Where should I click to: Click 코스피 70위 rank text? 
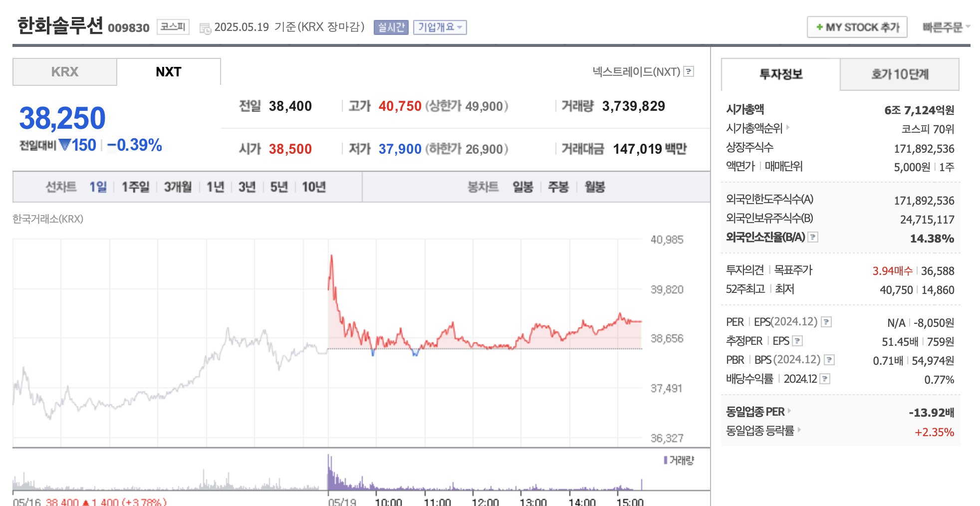click(x=928, y=129)
